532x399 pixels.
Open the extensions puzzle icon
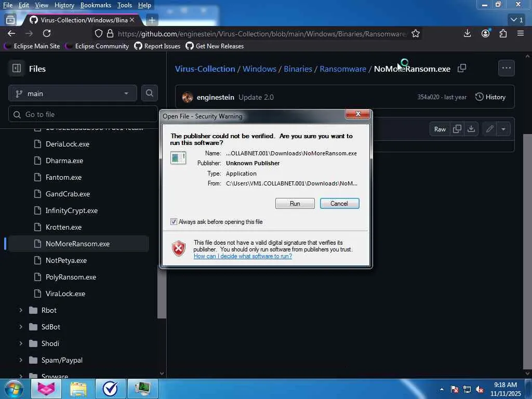click(503, 33)
